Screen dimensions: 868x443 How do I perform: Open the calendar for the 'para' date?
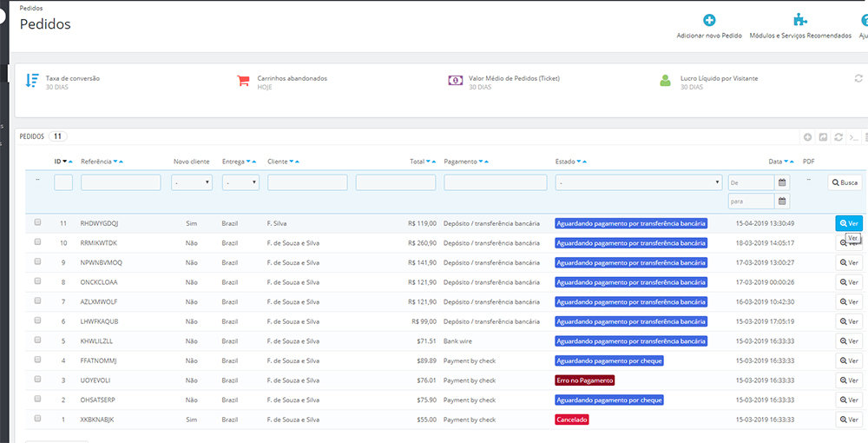click(782, 202)
